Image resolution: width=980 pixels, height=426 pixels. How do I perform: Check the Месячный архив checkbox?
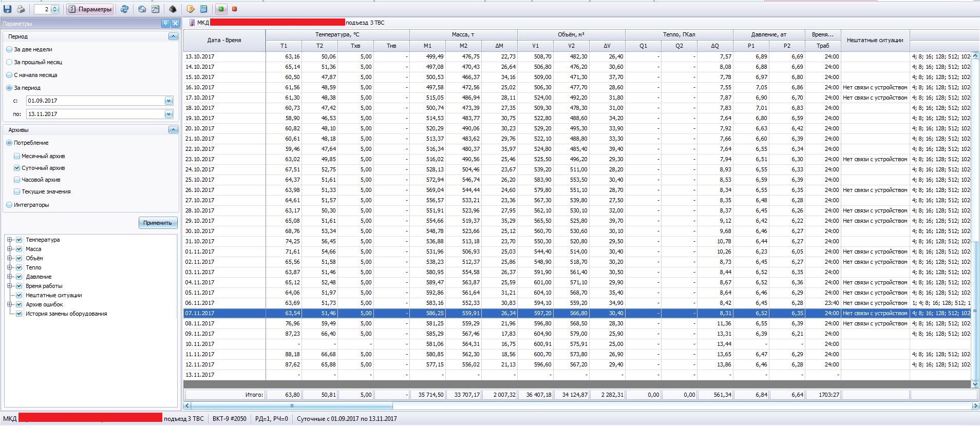tap(17, 156)
